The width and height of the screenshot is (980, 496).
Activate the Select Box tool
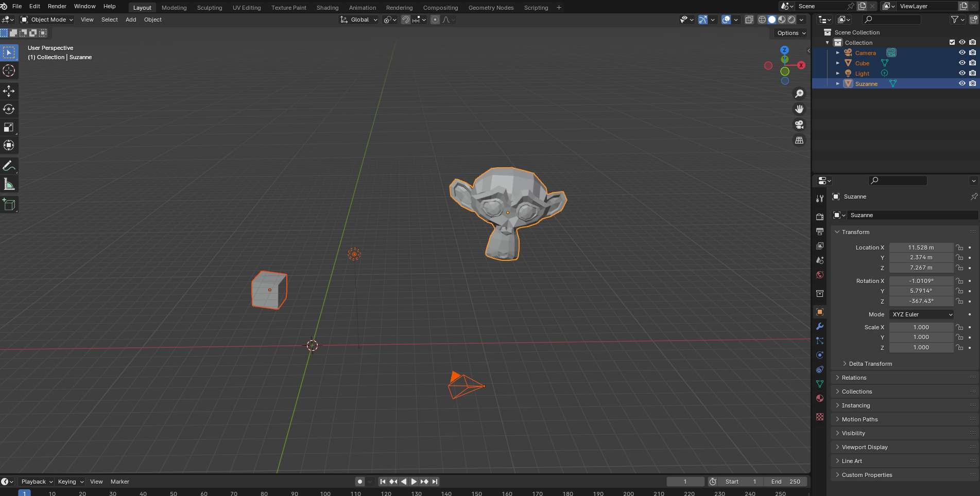coord(9,52)
